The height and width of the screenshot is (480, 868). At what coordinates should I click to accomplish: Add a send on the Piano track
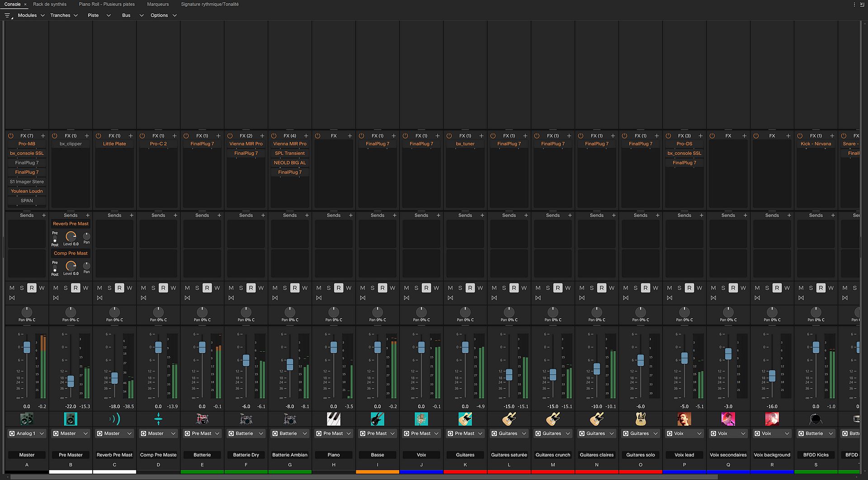click(x=351, y=215)
